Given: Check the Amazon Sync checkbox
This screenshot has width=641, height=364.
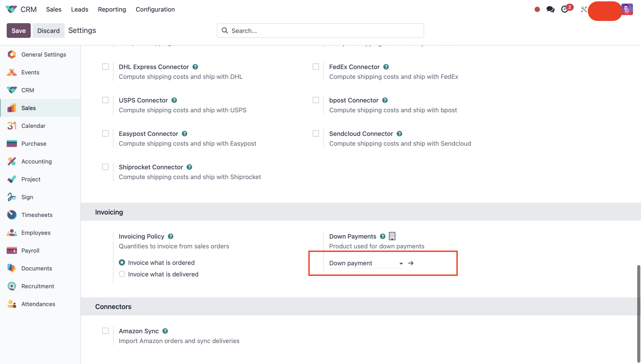Looking at the screenshot, I should [105, 331].
